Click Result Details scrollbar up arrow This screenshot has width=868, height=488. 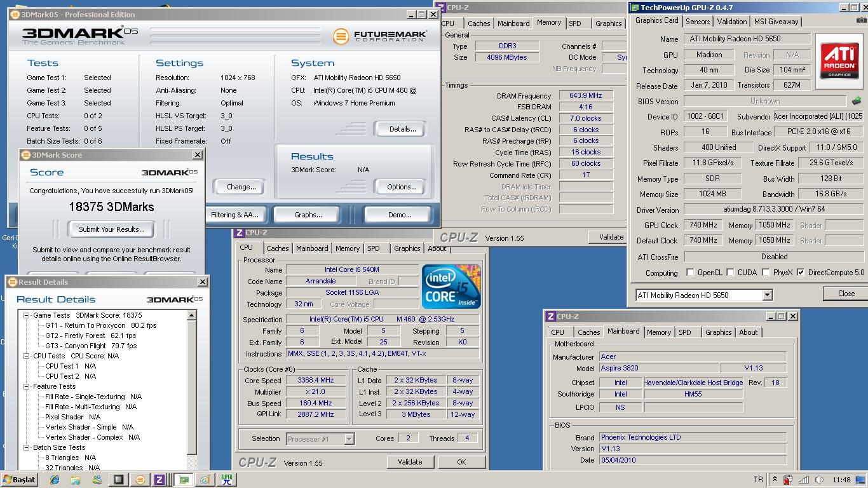[193, 315]
